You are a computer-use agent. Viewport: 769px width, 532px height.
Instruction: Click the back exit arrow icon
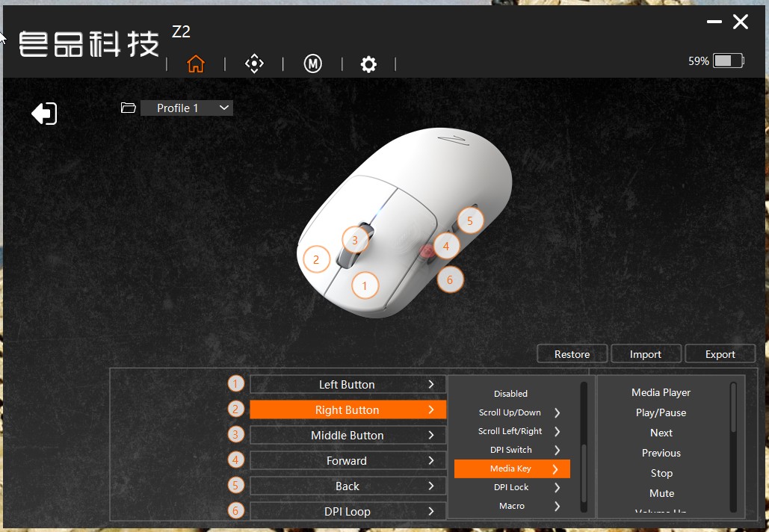click(45, 114)
